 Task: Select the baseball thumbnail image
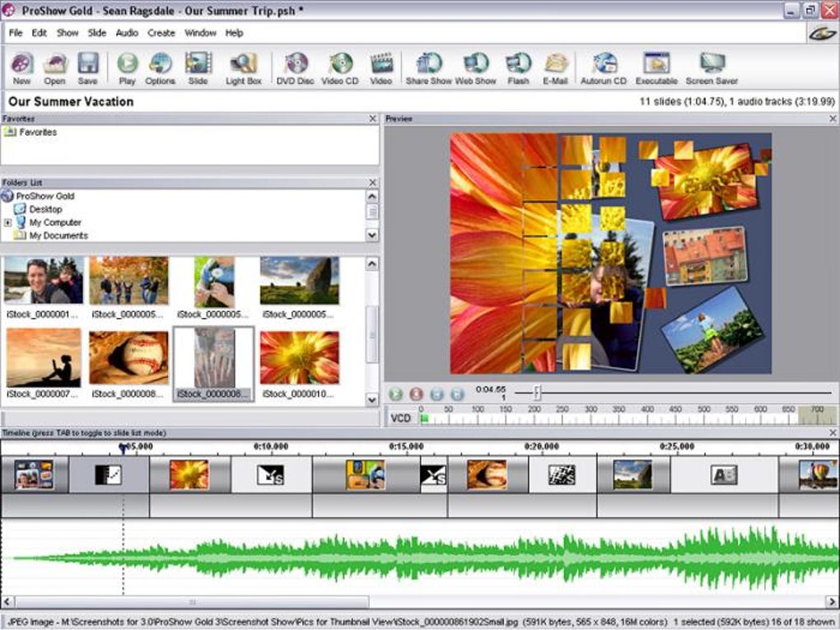click(128, 358)
